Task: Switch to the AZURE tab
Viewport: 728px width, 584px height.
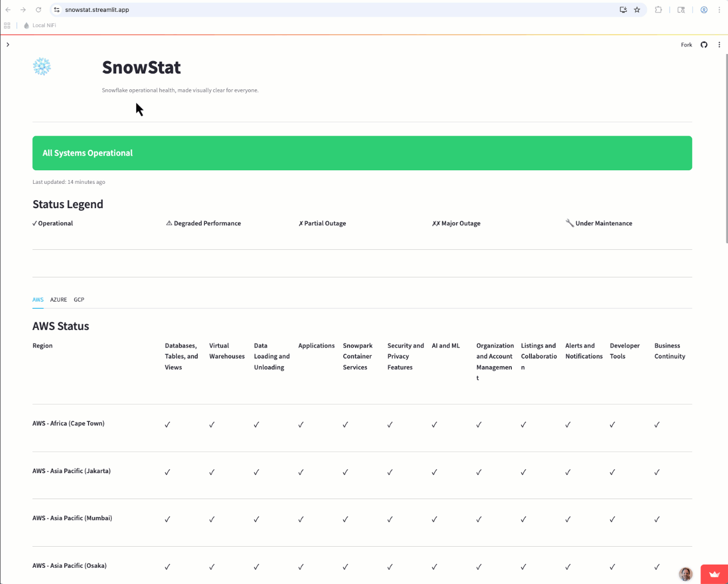Action: tap(58, 300)
